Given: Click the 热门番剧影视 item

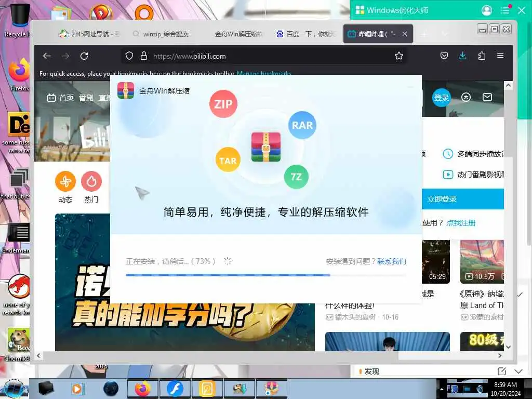Looking at the screenshot, I should point(473,175).
